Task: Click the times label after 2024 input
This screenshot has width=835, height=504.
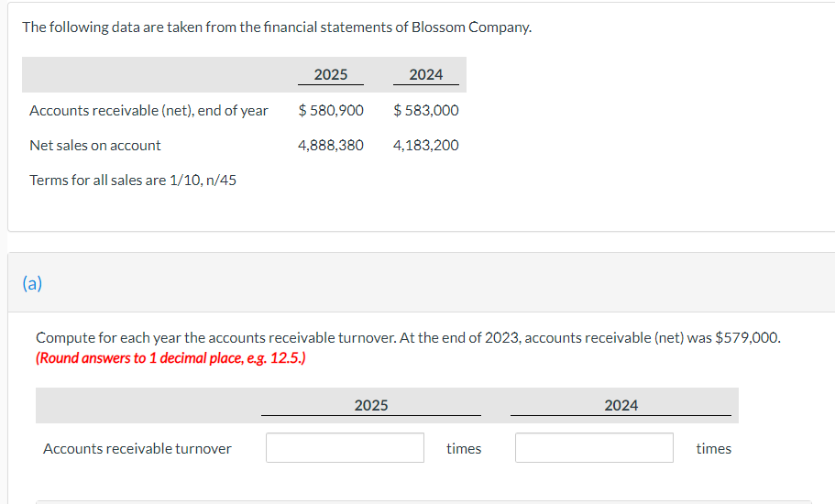Action: [713, 448]
